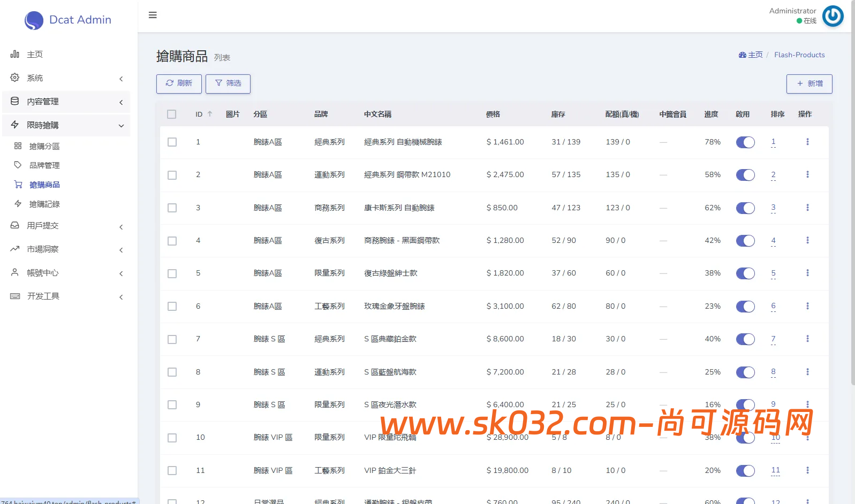Click the 筛选 filter button
Image resolution: width=855 pixels, height=504 pixels.
point(228,83)
